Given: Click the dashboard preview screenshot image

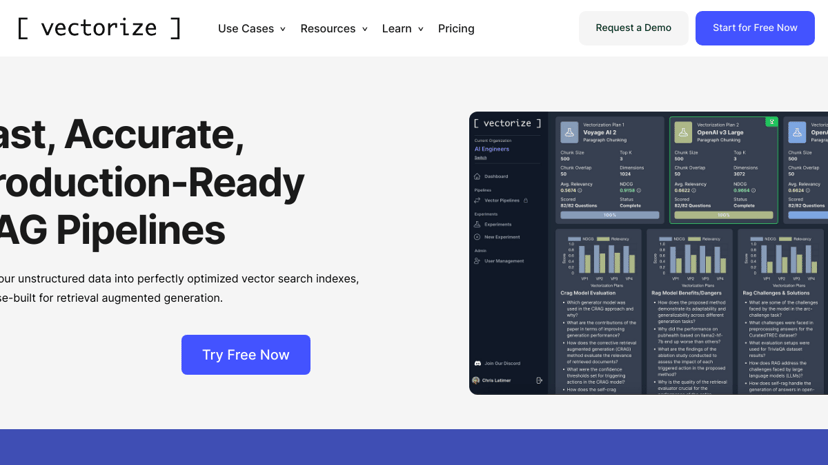Looking at the screenshot, I should 648,253.
